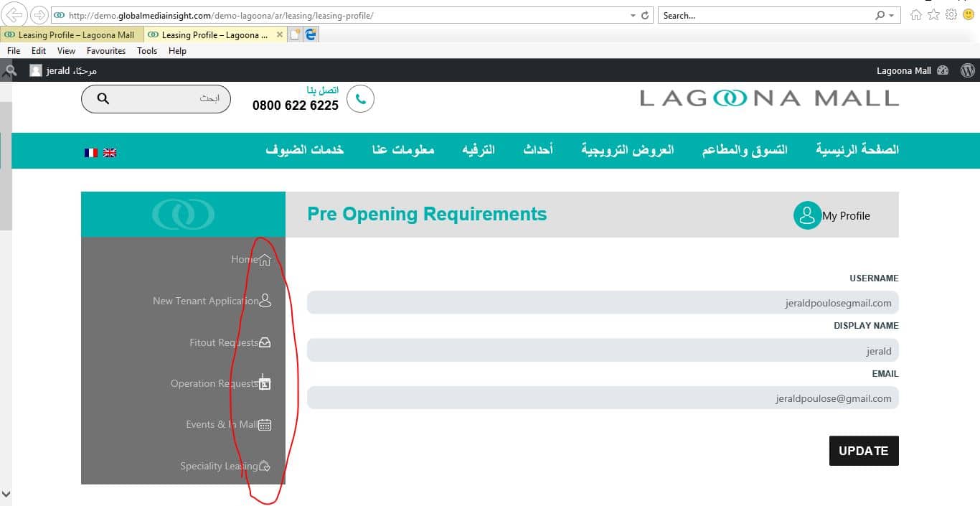The height and width of the screenshot is (506, 980).
Task: Click the browser refresh icon
Action: coord(644,15)
